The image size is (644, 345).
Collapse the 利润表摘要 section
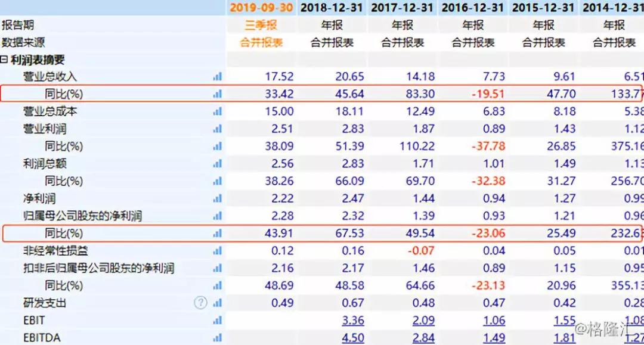(x=4, y=60)
